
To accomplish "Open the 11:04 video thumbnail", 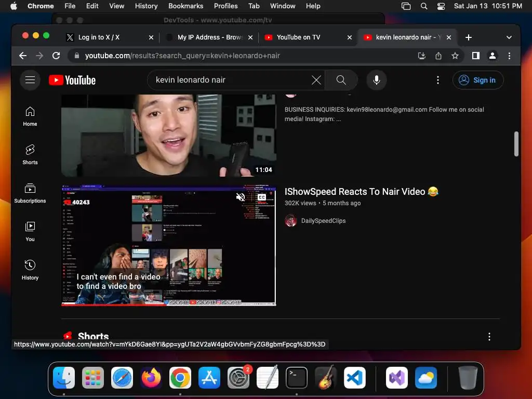I will pyautogui.click(x=169, y=136).
